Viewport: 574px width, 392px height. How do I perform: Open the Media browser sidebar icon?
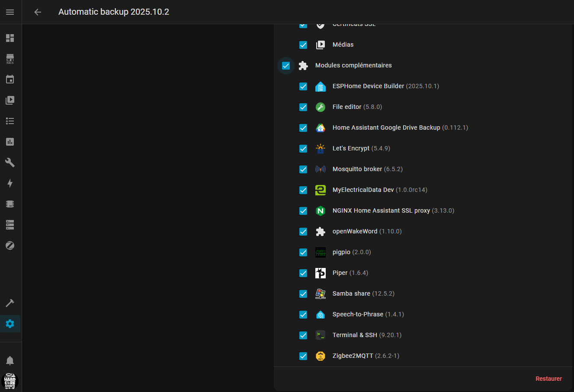[x=10, y=100]
